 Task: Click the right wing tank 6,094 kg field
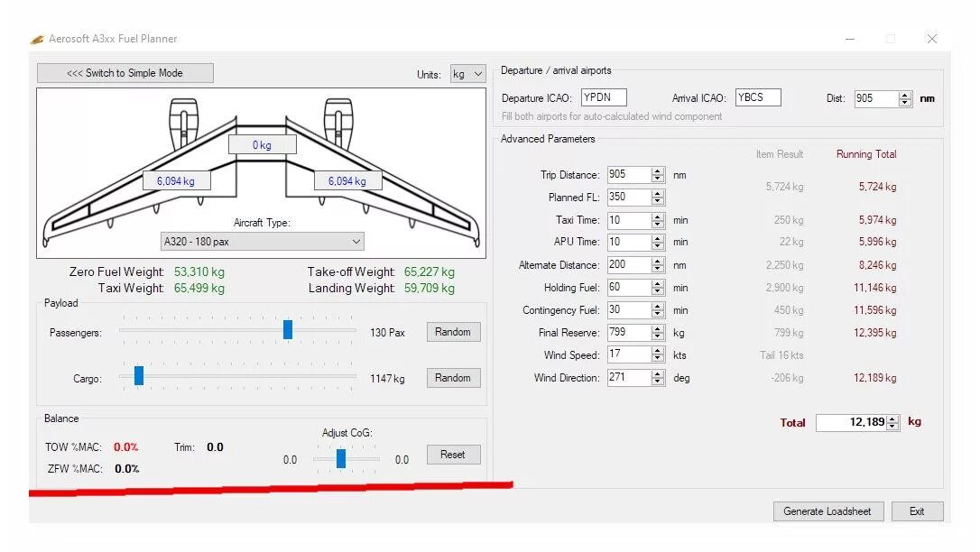(347, 181)
